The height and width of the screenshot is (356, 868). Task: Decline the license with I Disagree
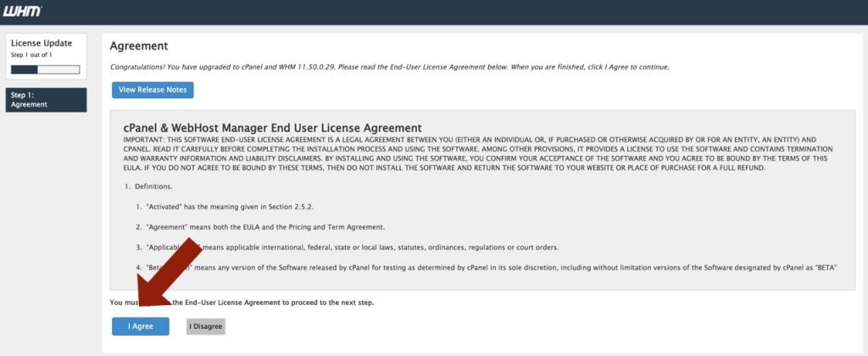pos(206,326)
